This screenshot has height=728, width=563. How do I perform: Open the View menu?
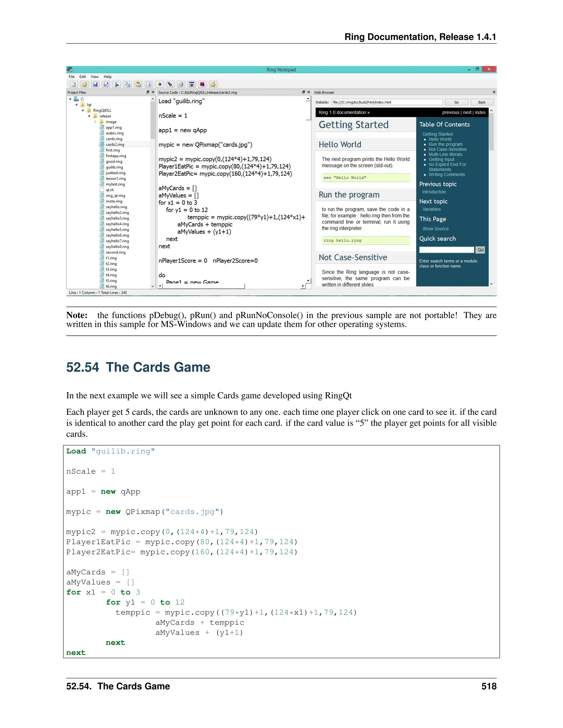tap(95, 77)
